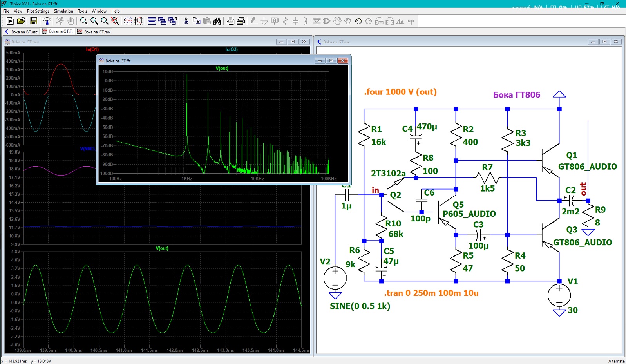Maximize the Boka na GT.asc schematic window
The image size is (626, 364).
(604, 42)
